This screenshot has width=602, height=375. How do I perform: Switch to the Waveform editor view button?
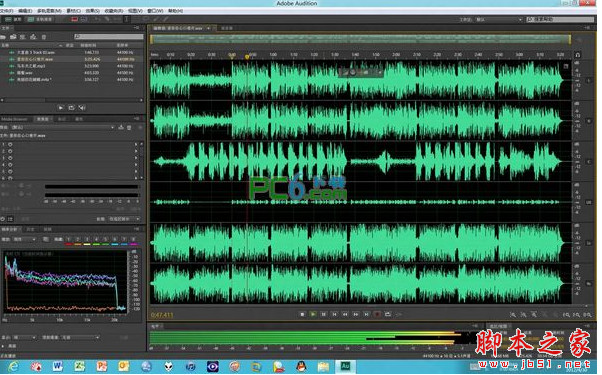pos(13,19)
